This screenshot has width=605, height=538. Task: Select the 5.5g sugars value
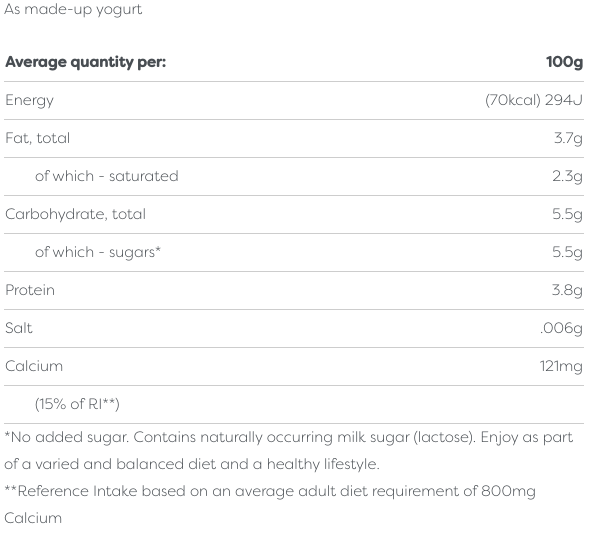click(568, 252)
